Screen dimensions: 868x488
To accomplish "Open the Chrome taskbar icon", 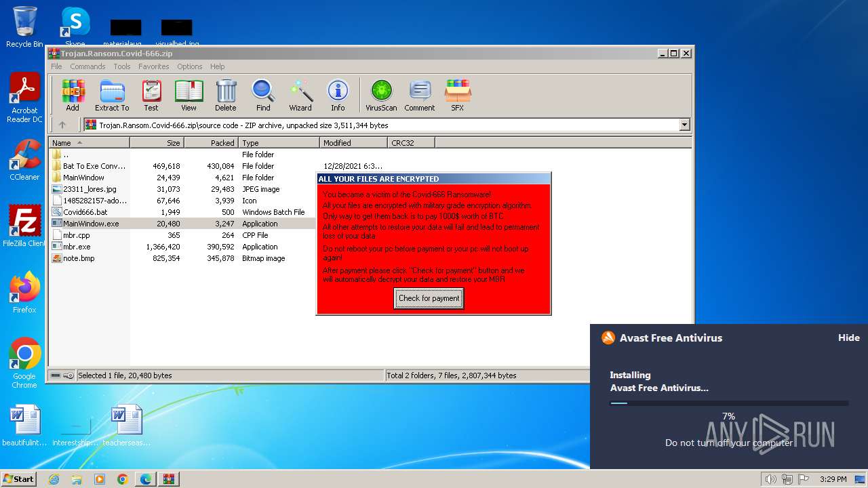I will [x=123, y=479].
